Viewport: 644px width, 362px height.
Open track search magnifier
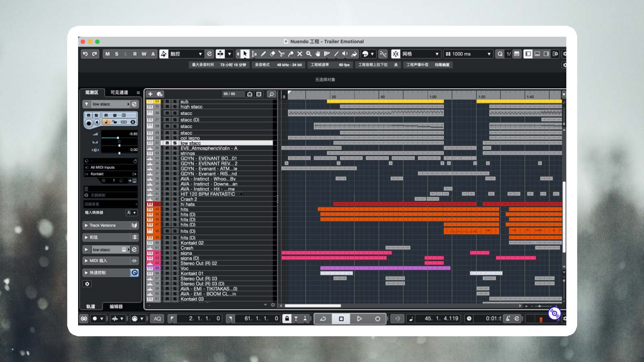[x=271, y=94]
